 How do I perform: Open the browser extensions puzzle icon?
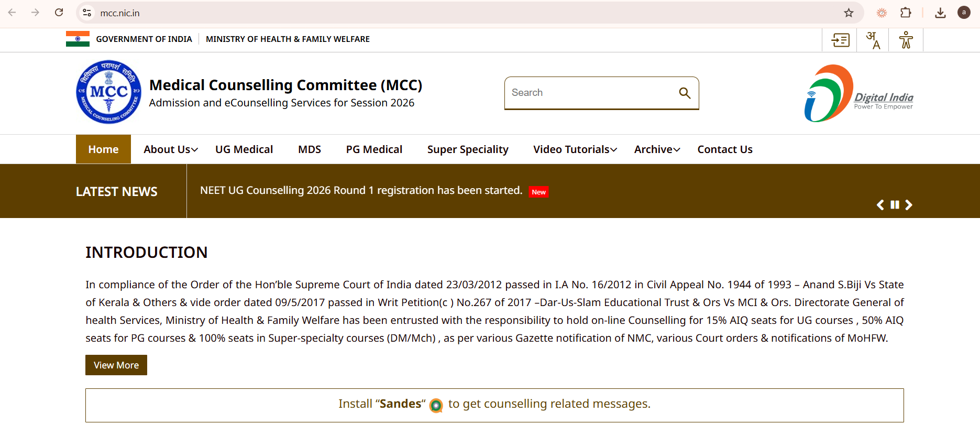click(906, 13)
